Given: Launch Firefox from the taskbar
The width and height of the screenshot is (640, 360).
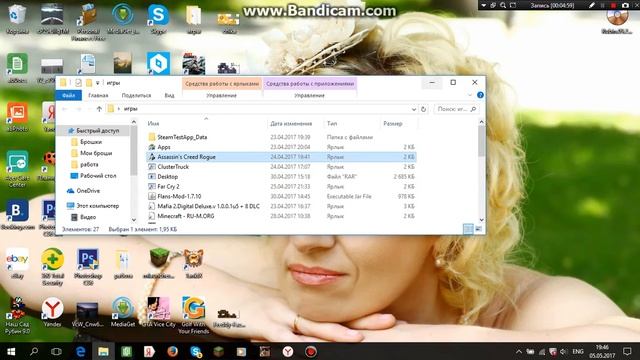Looking at the screenshot, I should coord(172,351).
